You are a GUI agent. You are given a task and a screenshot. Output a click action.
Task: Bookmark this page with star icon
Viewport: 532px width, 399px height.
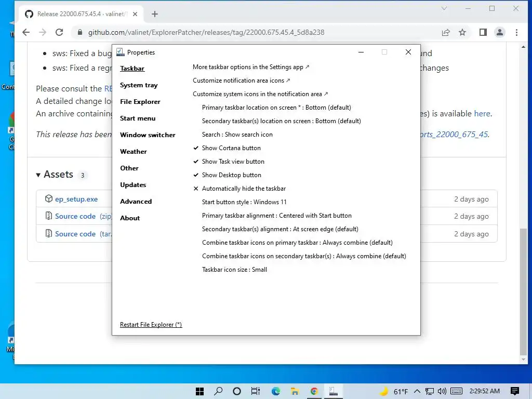[x=462, y=32]
